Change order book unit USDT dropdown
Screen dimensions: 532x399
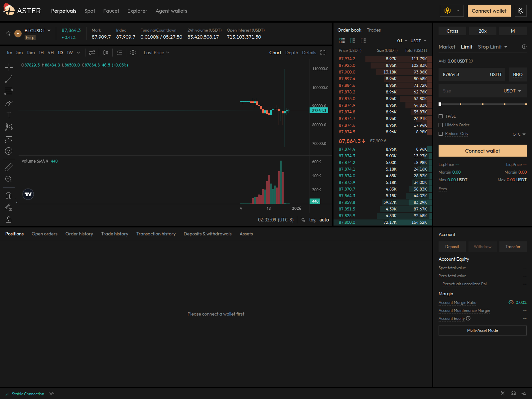(x=418, y=41)
